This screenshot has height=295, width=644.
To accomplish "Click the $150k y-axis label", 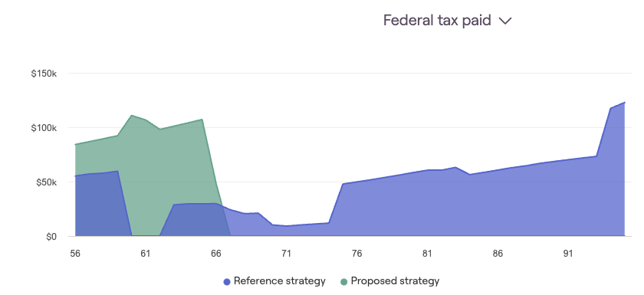I will click(44, 74).
